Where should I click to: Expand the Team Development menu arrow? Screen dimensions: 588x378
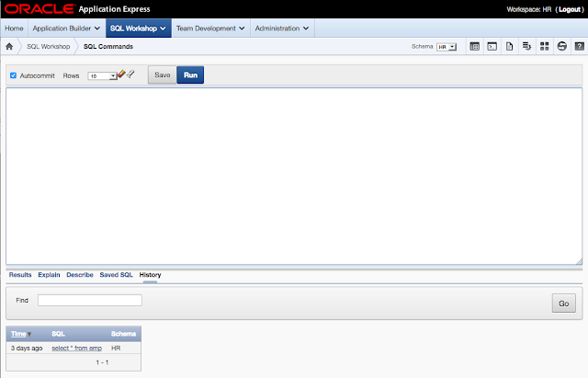click(x=242, y=29)
